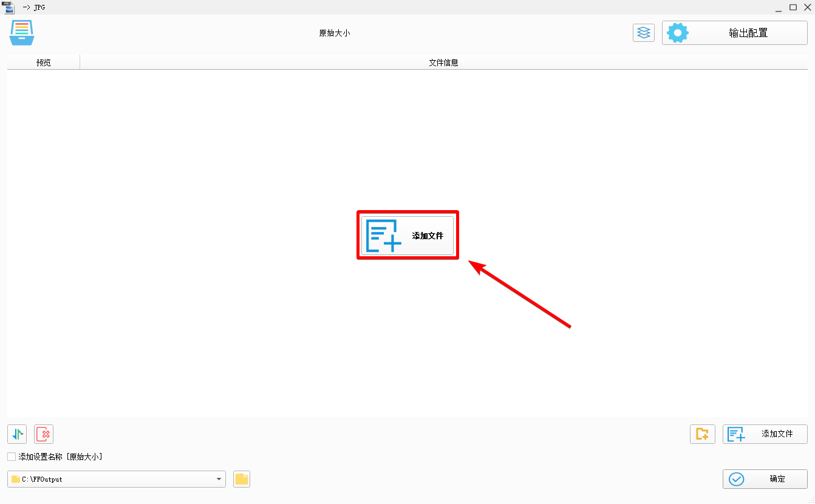Click the 原始大小 label at top

335,33
